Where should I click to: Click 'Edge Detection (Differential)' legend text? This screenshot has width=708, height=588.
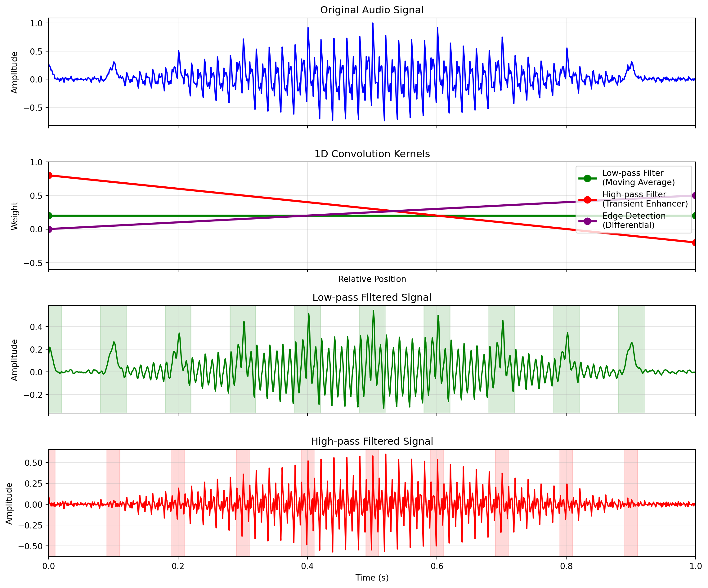coord(633,220)
